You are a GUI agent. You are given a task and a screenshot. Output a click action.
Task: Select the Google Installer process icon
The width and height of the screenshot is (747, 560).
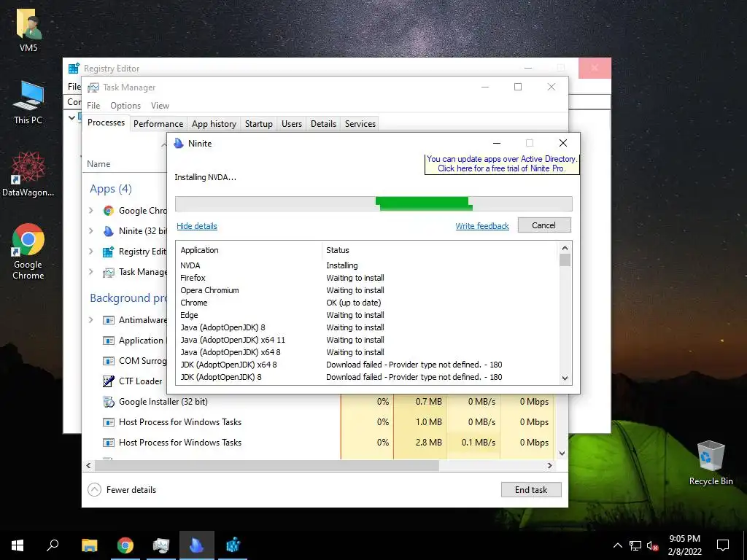click(x=109, y=402)
